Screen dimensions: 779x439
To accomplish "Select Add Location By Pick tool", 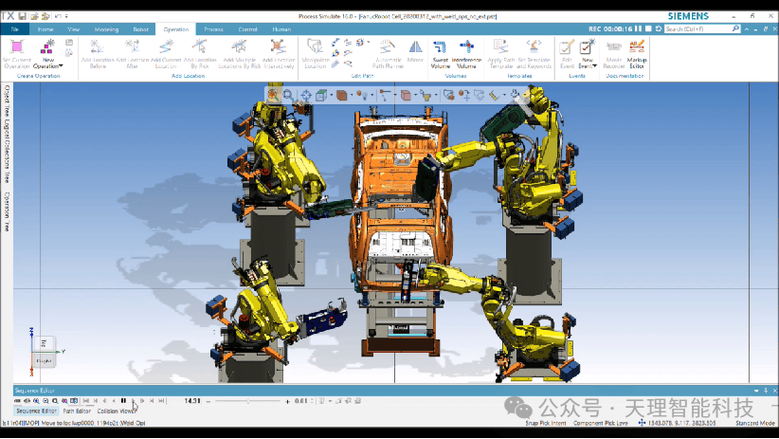I will (200, 54).
